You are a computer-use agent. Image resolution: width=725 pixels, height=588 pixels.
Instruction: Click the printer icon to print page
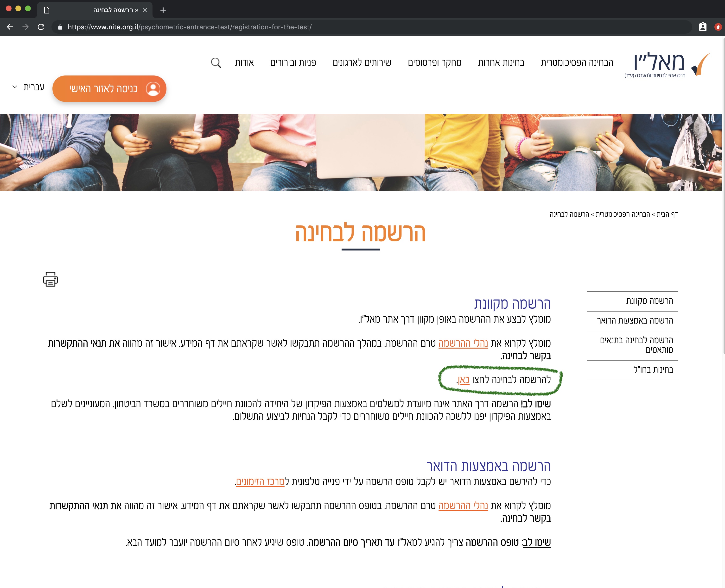coord(51,279)
